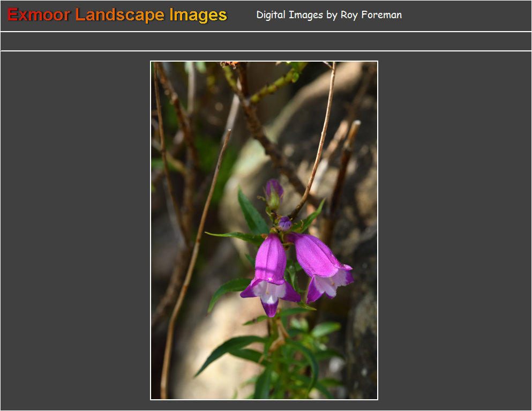Click the unopened purple flower bud
This screenshot has width=532, height=411.
pyautogui.click(x=274, y=189)
